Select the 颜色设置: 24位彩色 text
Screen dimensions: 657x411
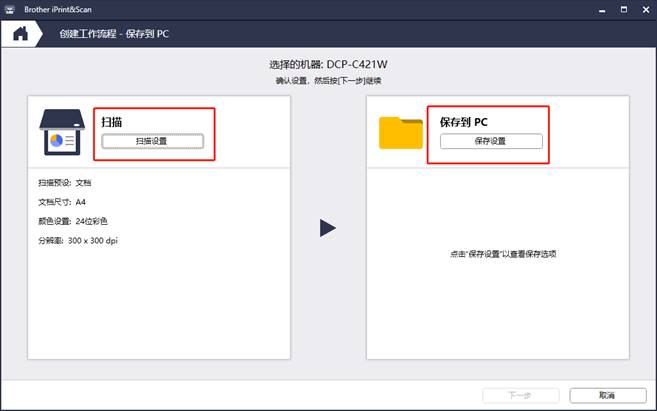tap(73, 221)
